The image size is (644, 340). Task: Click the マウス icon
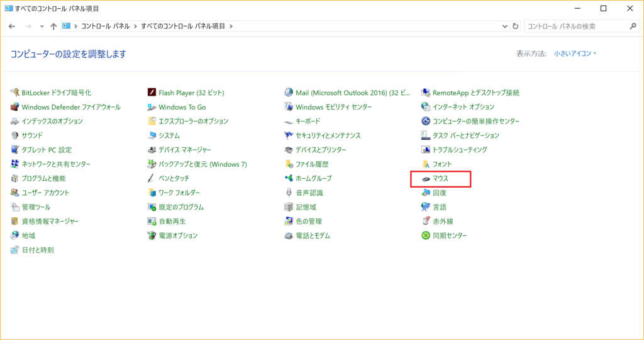coord(426,178)
